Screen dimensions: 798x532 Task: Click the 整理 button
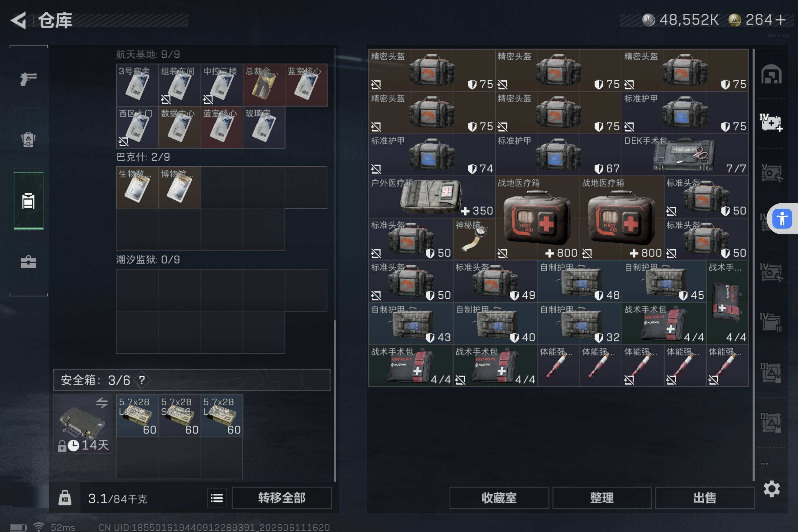602,498
